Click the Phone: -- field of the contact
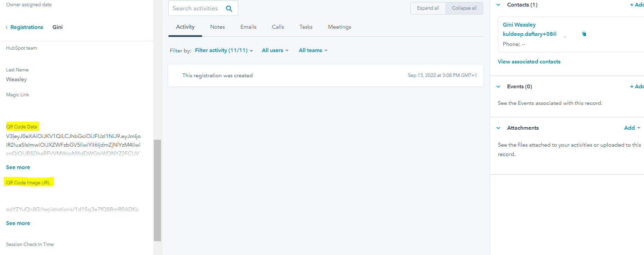The height and width of the screenshot is (255, 644). pyautogui.click(x=514, y=44)
